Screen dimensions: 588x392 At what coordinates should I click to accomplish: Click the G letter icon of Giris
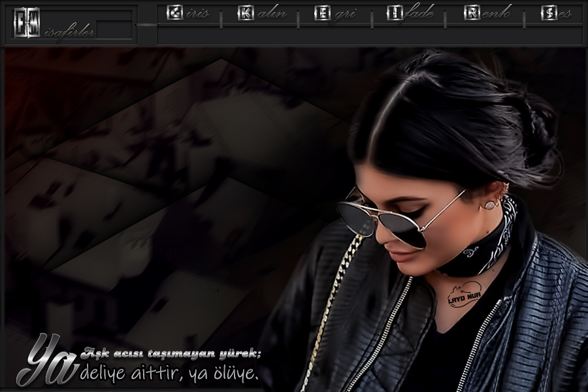[174, 13]
